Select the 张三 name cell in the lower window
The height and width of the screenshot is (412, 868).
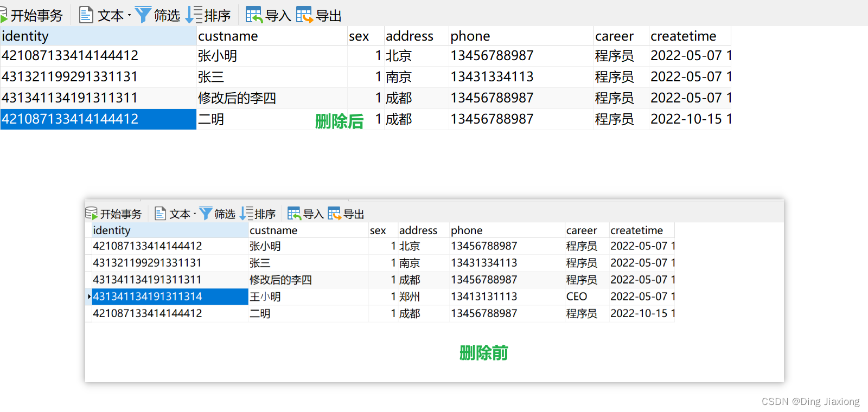coord(309,263)
